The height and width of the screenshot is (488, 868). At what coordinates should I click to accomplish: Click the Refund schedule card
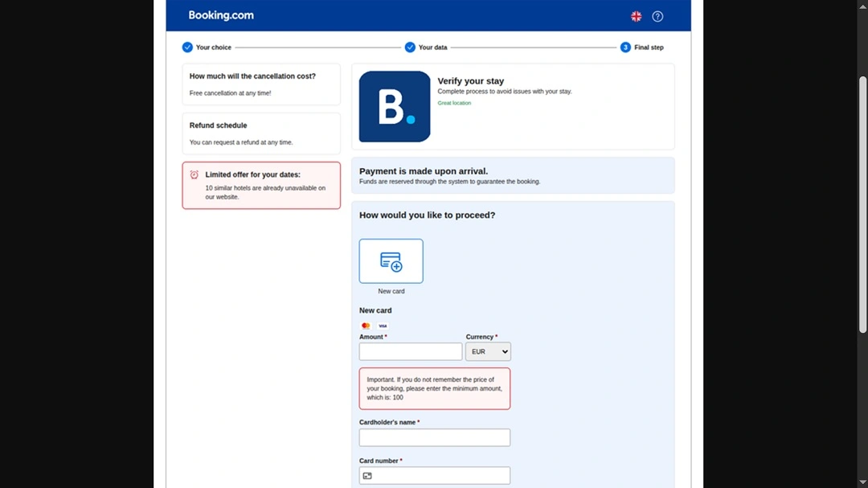tap(260, 133)
